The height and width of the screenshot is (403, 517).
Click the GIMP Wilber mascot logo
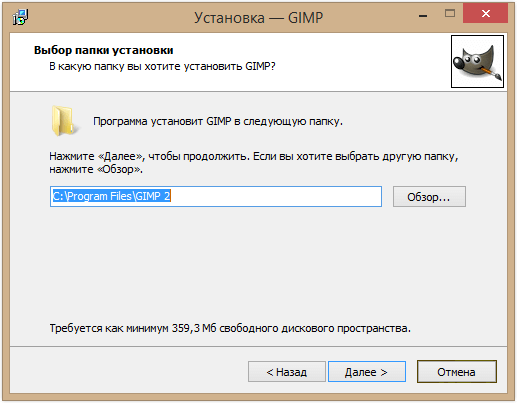point(477,62)
